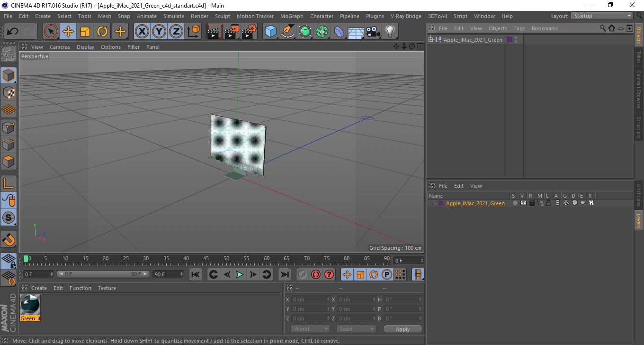Switch to the Takes side tab
The height and width of the screenshot is (345, 644).
pyautogui.click(x=638, y=57)
